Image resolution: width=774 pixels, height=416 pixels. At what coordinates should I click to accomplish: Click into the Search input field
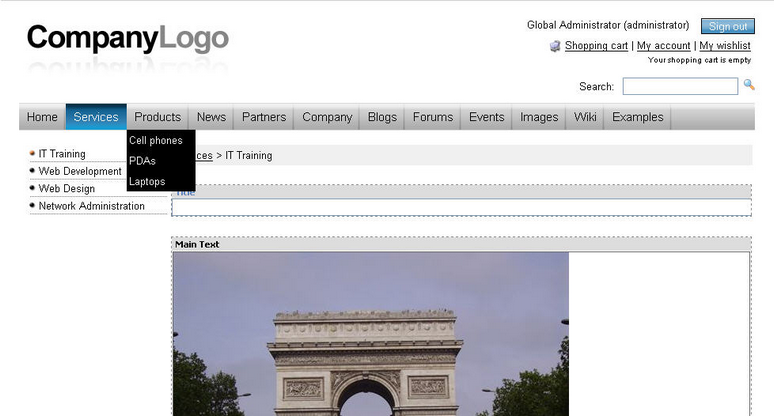pos(680,86)
